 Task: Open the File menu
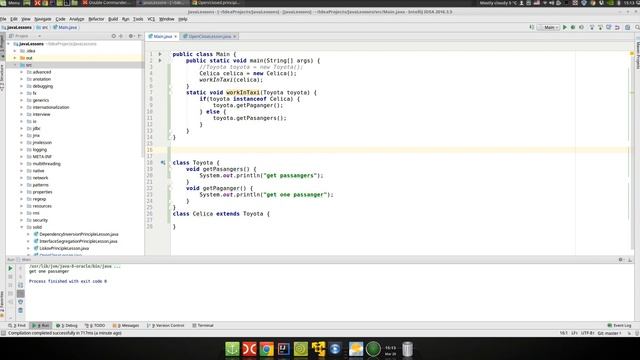coord(2,19)
